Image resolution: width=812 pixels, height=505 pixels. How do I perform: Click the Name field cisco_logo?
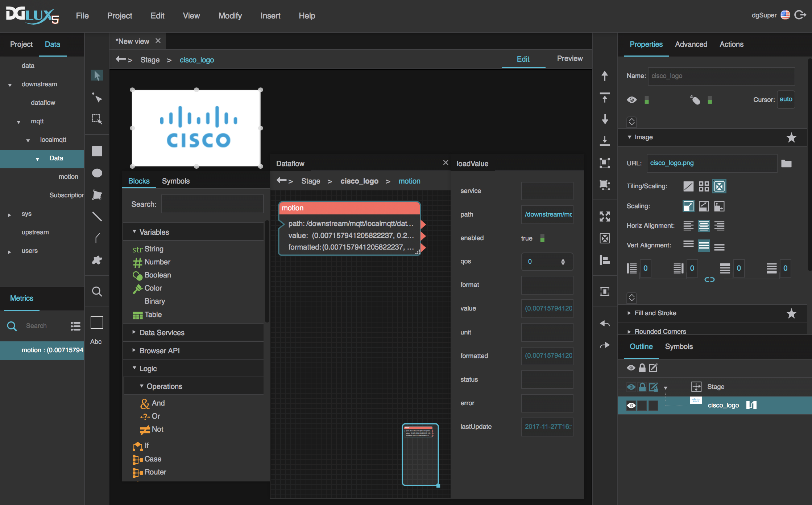click(721, 76)
